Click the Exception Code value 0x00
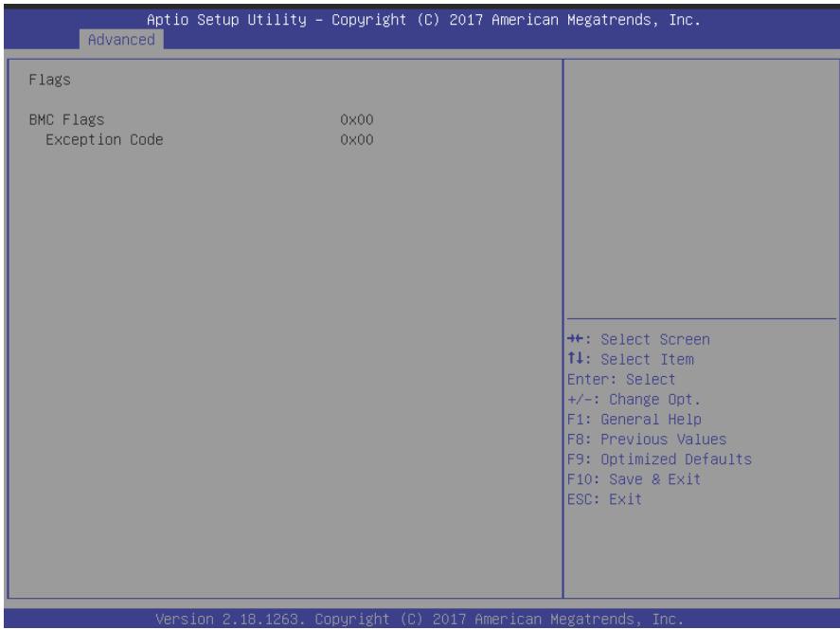Screen dimensions: 840x630 pos(357,140)
